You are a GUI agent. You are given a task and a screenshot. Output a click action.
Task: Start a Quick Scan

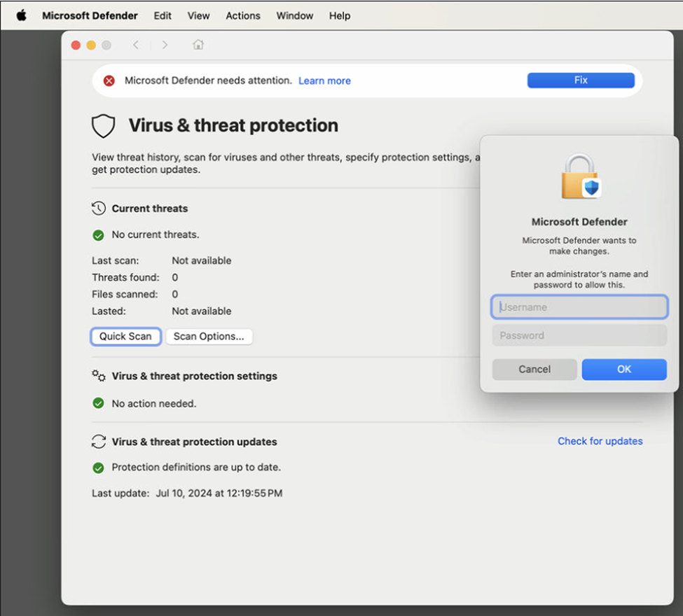point(125,337)
